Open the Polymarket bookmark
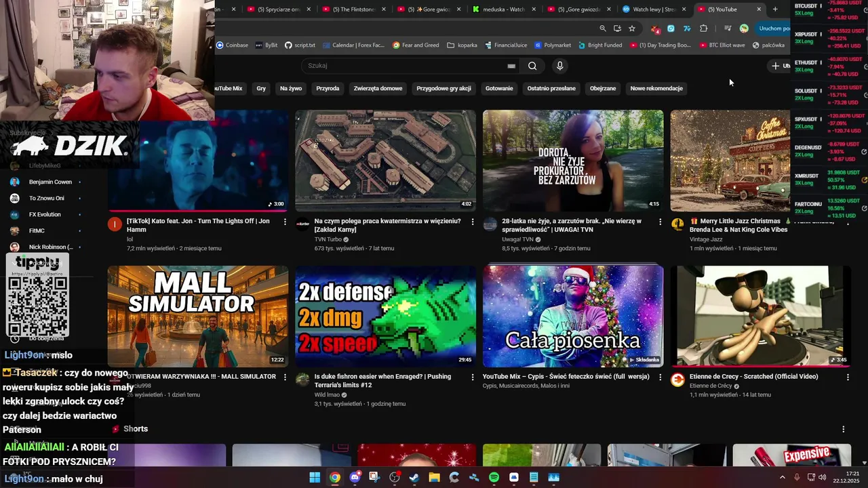The image size is (868, 488). pyautogui.click(x=553, y=45)
